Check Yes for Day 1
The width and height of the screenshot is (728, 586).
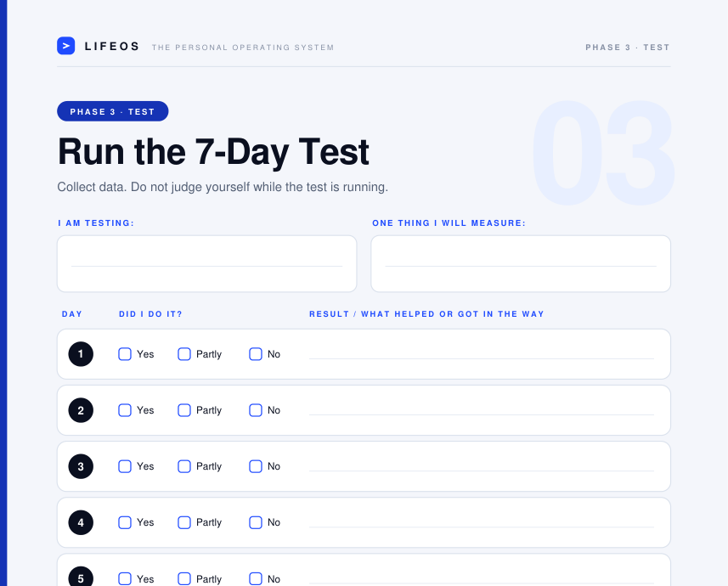(x=125, y=354)
